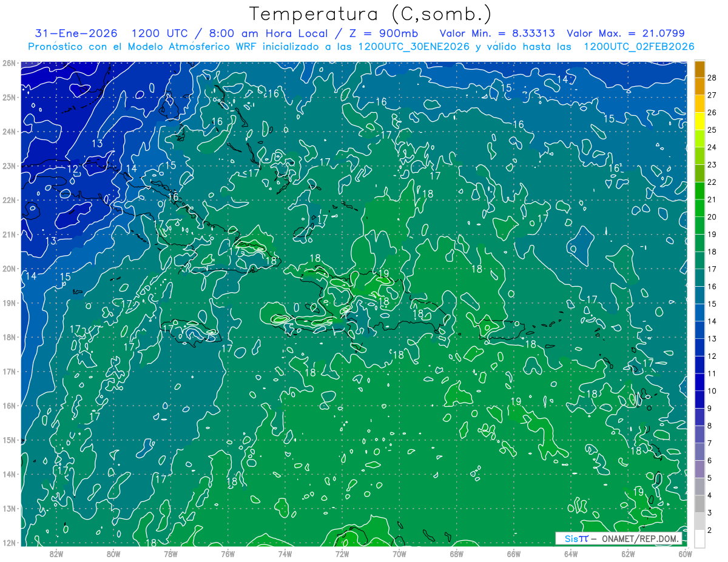Click the "22N" latitude axis label
The width and height of the screenshot is (728, 562).
(8, 200)
